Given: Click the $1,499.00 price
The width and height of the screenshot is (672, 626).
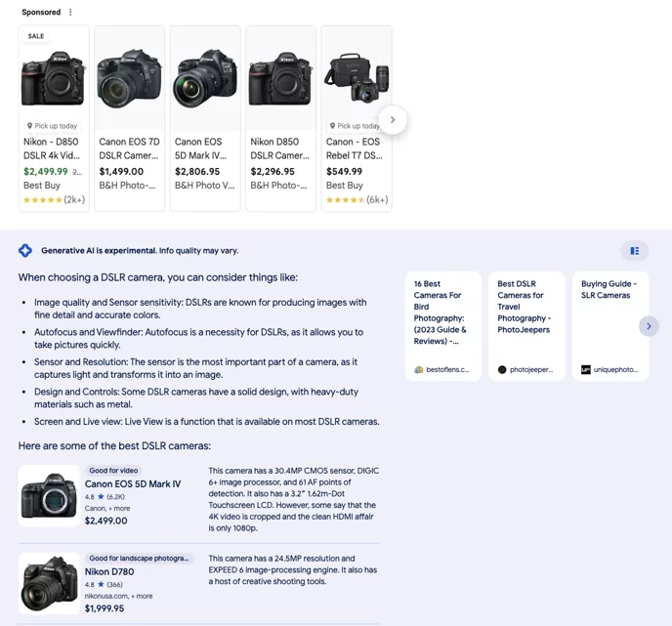Looking at the screenshot, I should (121, 171).
